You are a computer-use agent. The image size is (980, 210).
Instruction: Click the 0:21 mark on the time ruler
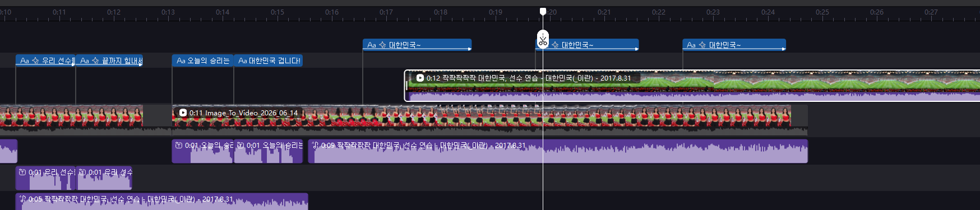tap(604, 12)
